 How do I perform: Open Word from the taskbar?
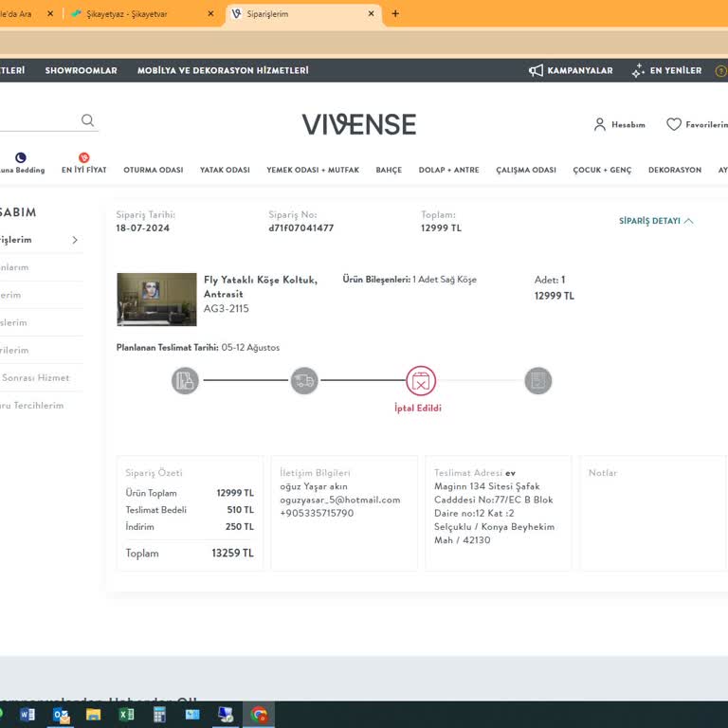[27, 714]
